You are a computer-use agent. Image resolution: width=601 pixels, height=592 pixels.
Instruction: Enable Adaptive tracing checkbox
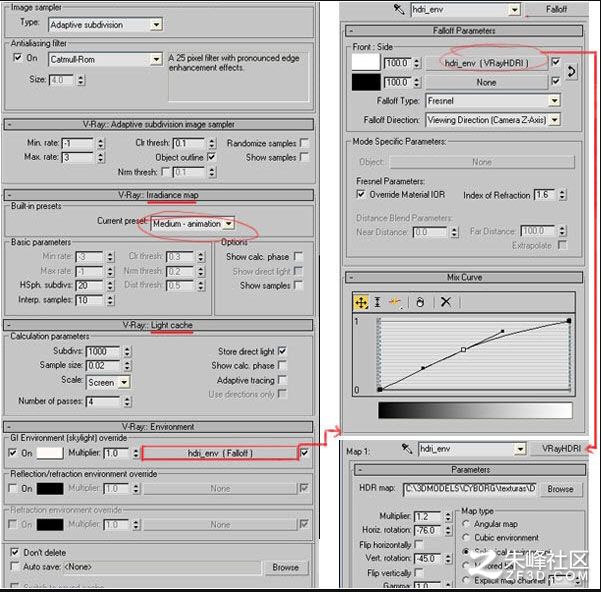[x=282, y=380]
